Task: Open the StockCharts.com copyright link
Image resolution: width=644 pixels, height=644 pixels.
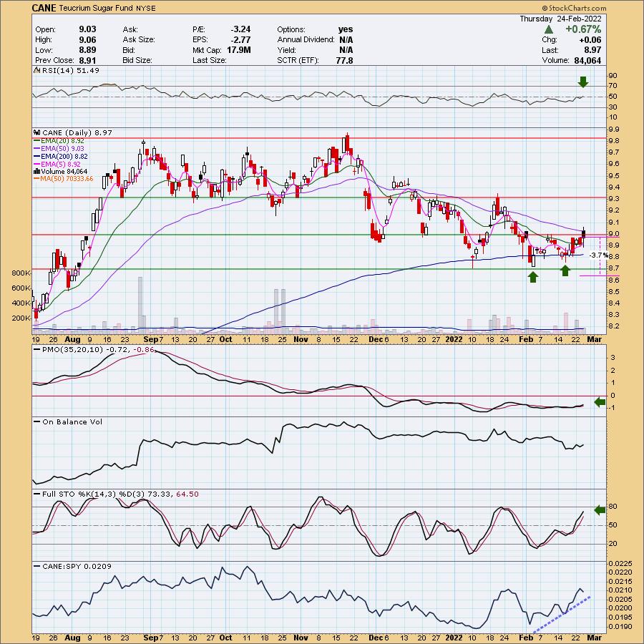Action: [x=574, y=8]
